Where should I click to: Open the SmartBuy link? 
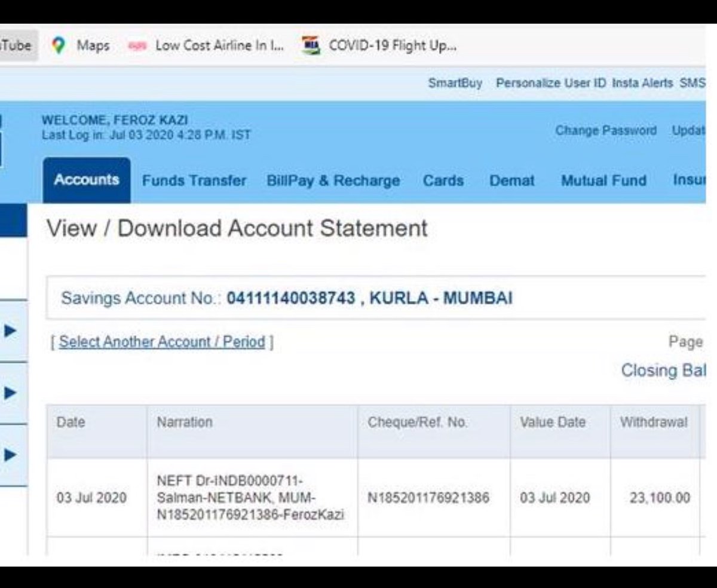click(455, 84)
